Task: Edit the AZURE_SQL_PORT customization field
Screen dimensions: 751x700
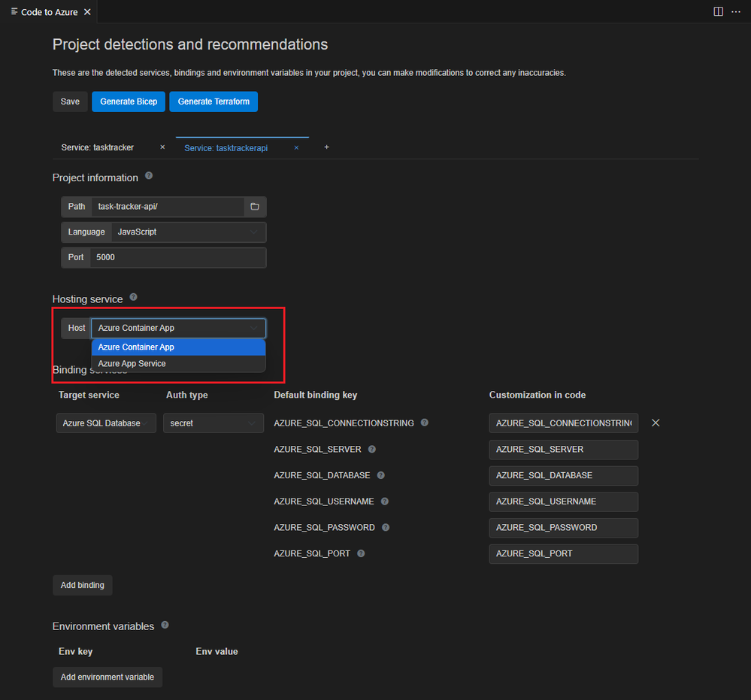Action: pos(563,554)
